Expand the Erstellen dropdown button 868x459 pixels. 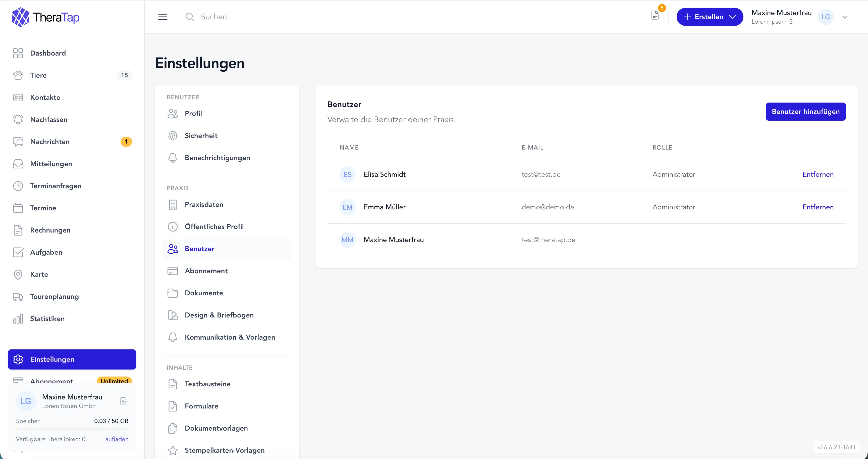(x=710, y=17)
